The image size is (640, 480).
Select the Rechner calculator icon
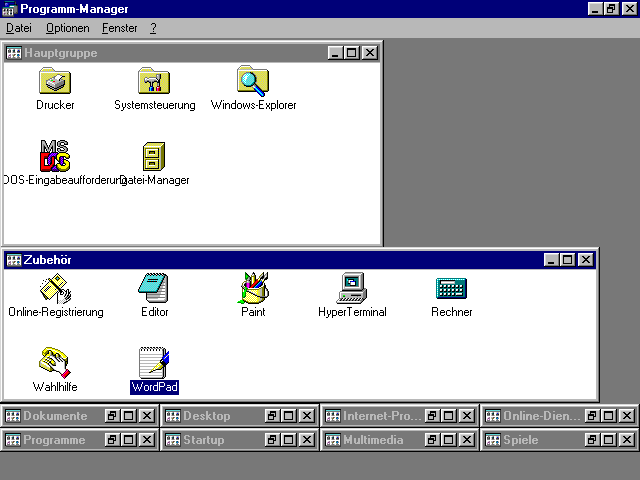coord(451,289)
